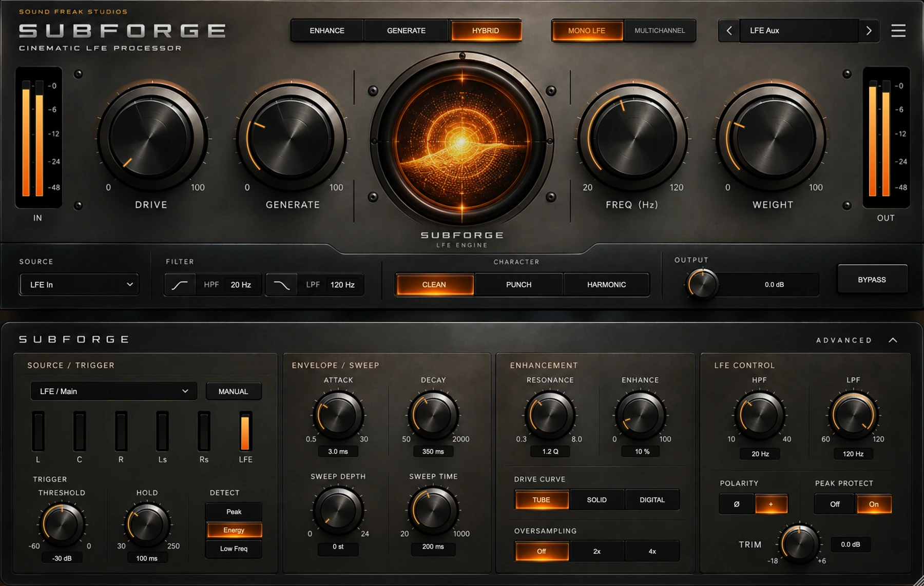Click the low-pass filter curve icon

tap(281, 285)
